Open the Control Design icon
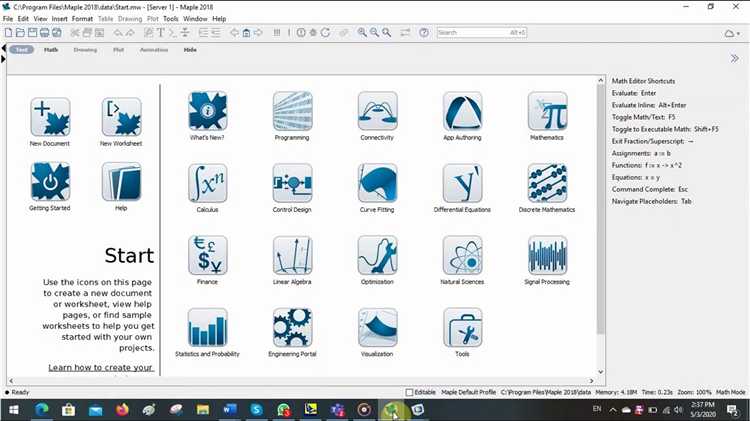Screen dimensions: 750x421 pyautogui.click(x=292, y=183)
